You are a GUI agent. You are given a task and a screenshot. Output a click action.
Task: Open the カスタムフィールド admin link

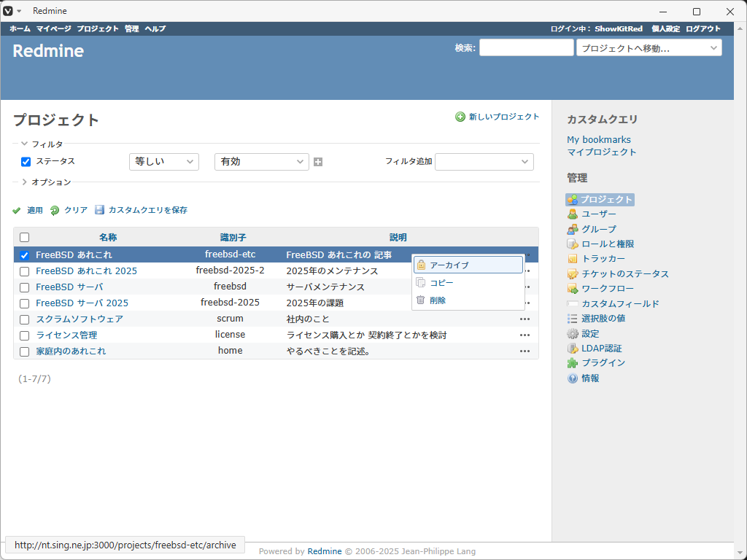pyautogui.click(x=620, y=303)
